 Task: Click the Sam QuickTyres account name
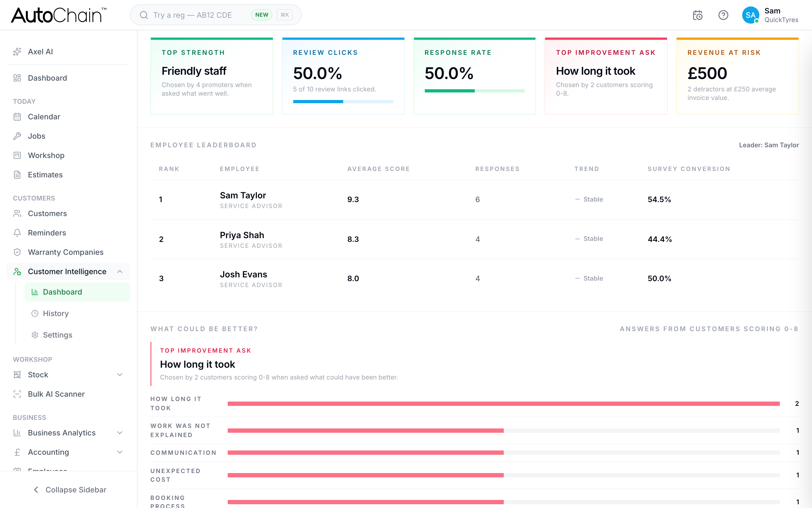click(x=781, y=15)
